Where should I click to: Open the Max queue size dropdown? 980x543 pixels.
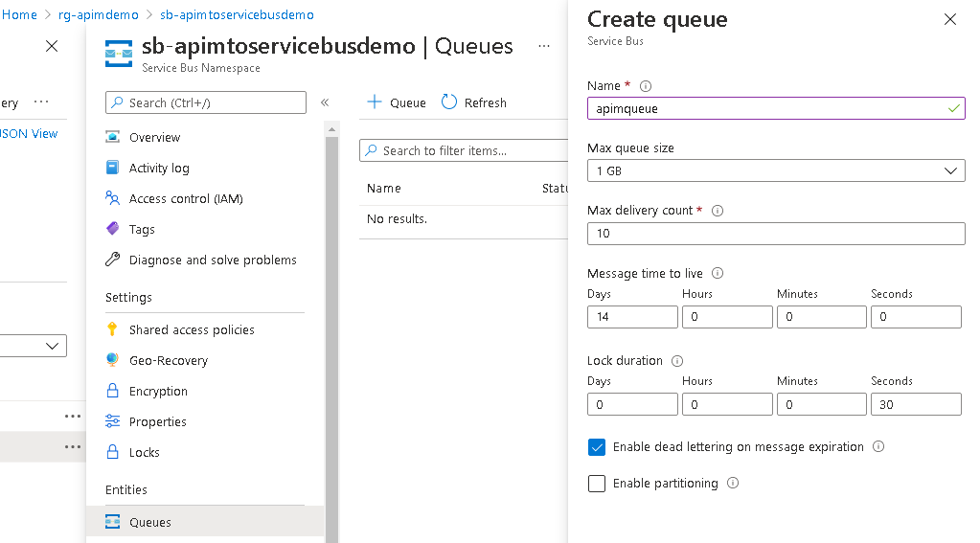tap(776, 170)
